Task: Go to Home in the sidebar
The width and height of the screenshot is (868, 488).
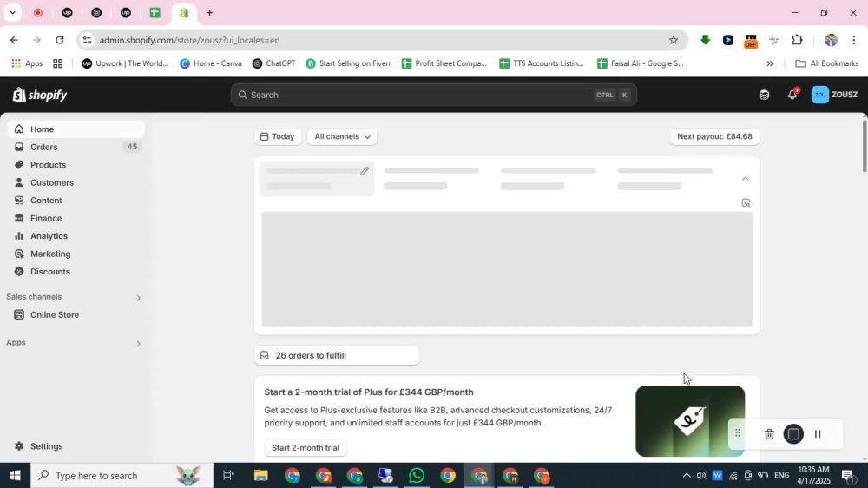Action: coord(76,129)
